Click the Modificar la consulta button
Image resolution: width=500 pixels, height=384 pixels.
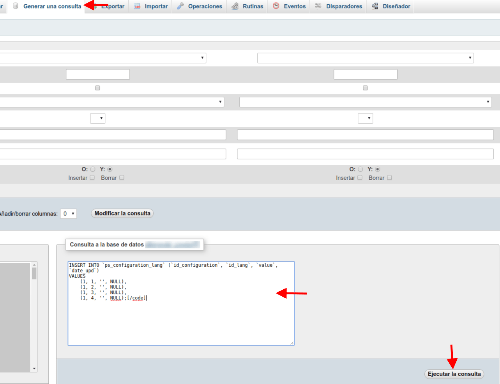(122, 213)
